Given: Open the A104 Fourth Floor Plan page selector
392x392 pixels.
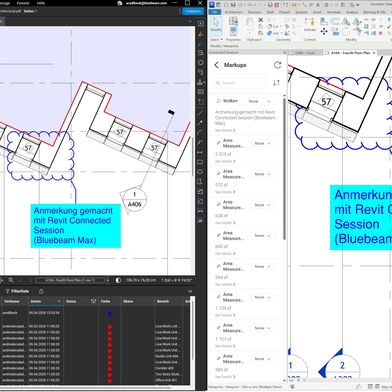Looking at the screenshot, I should [x=73, y=280].
